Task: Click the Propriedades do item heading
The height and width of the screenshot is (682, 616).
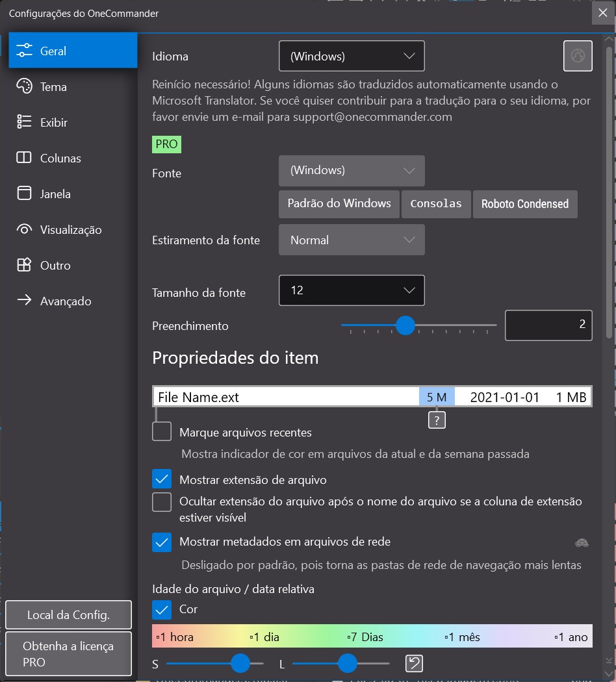Action: [x=235, y=357]
